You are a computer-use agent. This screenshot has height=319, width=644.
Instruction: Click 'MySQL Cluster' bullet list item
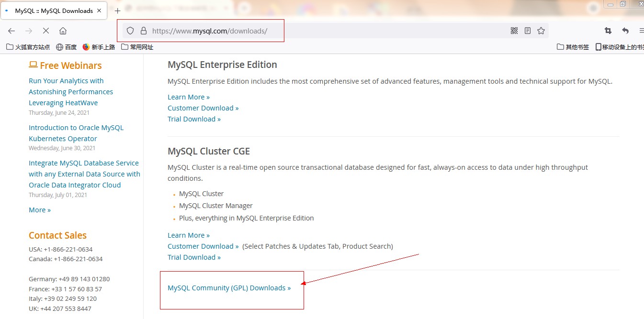click(201, 194)
